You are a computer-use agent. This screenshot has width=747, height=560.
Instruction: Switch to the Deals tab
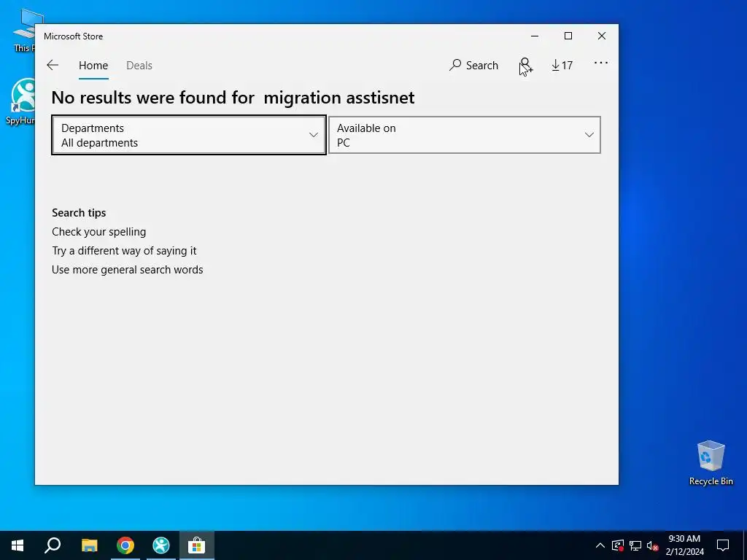coord(139,65)
